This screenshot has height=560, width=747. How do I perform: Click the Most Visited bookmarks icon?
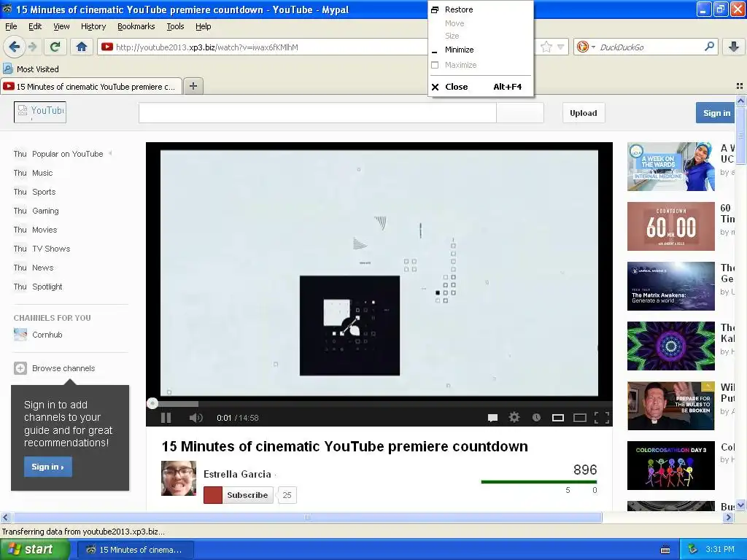[x=7, y=69]
